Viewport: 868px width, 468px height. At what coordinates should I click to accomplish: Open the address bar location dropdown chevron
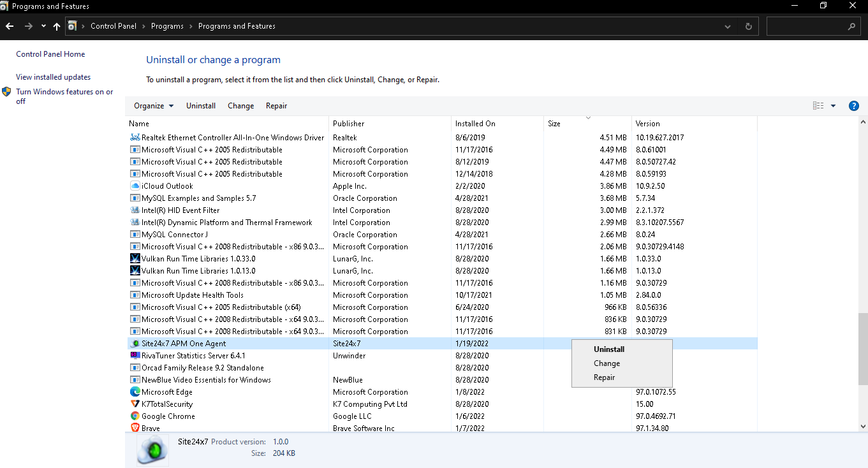pyautogui.click(x=727, y=26)
